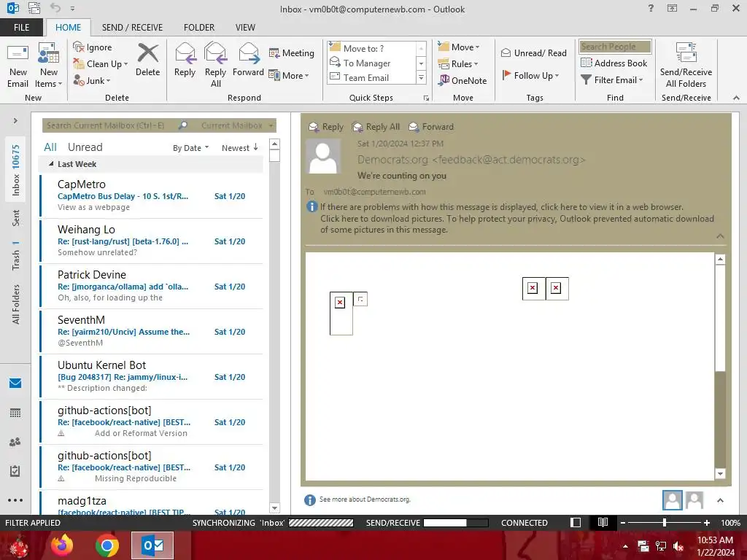Click the zoom in plus button
747x560 pixels.
(x=707, y=523)
